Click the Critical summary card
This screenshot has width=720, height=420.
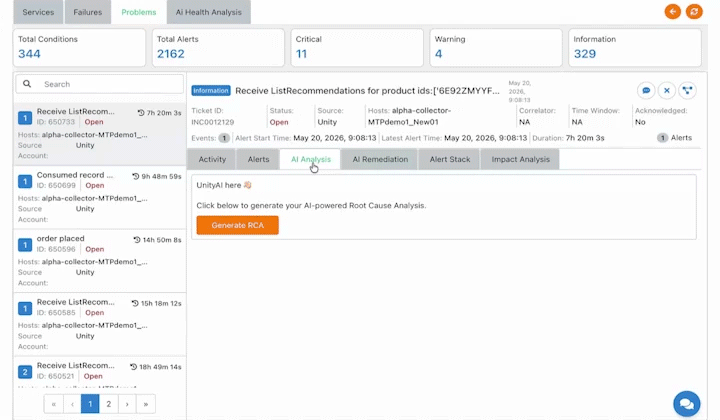pyautogui.click(x=357, y=47)
